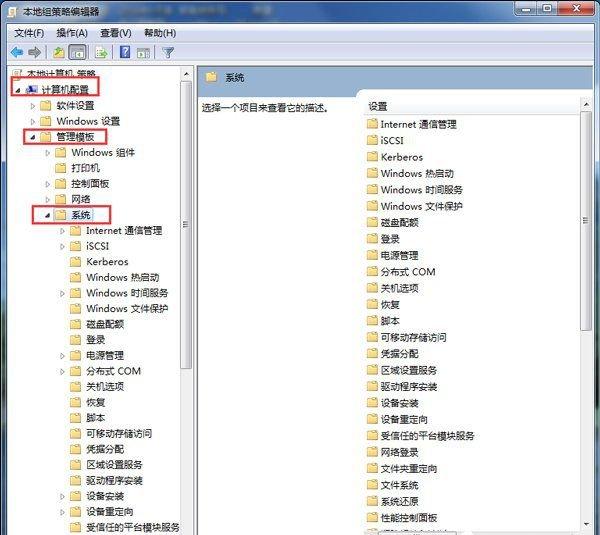Minimize the 本地组策略编辑器 window
The image size is (600, 535).
click(x=527, y=8)
